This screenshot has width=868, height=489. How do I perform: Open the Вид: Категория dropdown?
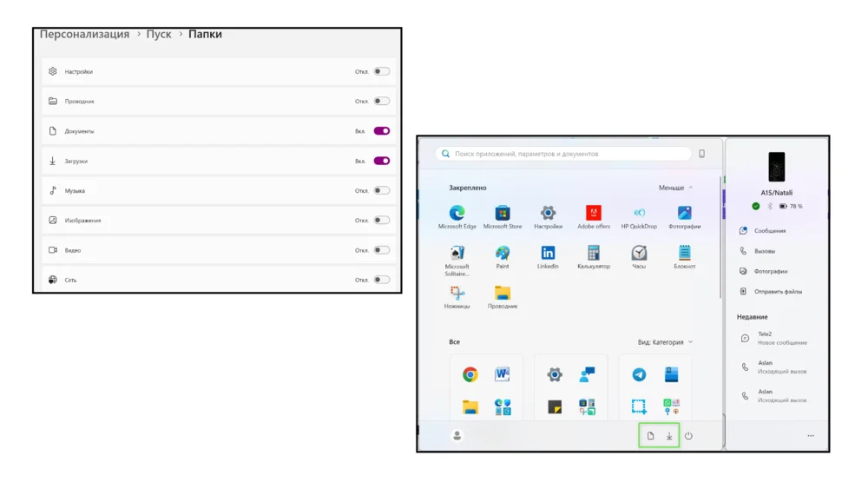tap(665, 342)
